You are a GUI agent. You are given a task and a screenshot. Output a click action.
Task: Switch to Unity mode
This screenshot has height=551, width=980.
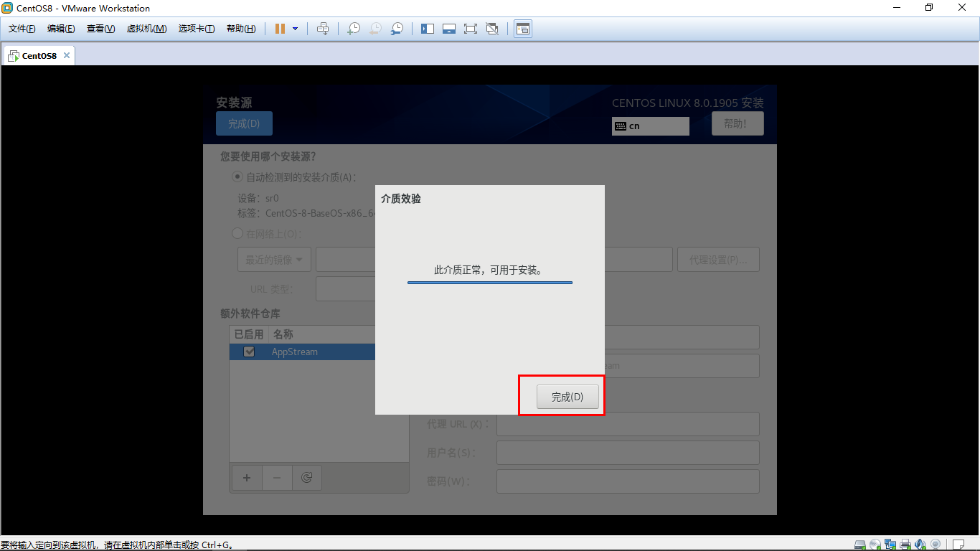point(492,29)
